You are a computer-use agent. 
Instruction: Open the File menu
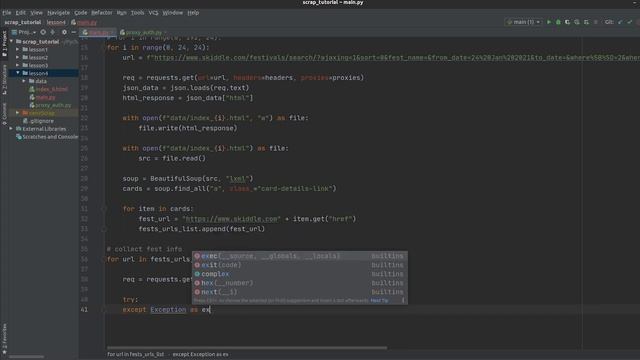(x=7, y=13)
